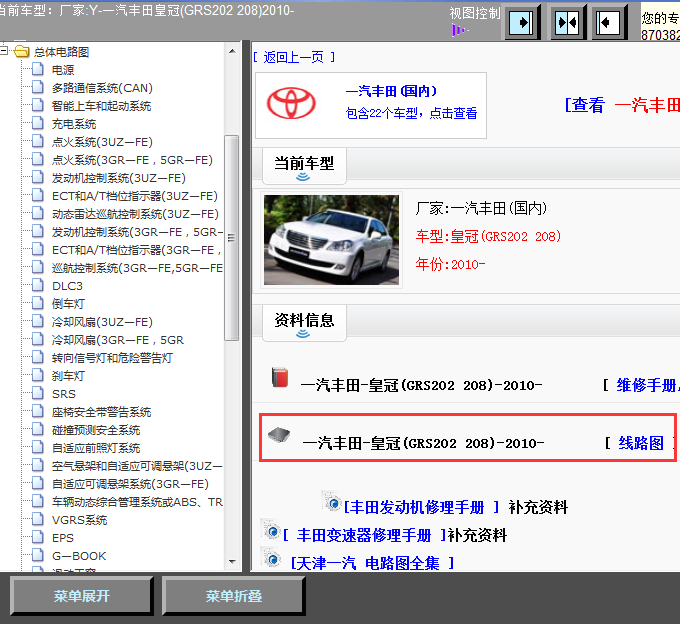Click the icon before 天津一汽 电路图全集

(x=271, y=558)
